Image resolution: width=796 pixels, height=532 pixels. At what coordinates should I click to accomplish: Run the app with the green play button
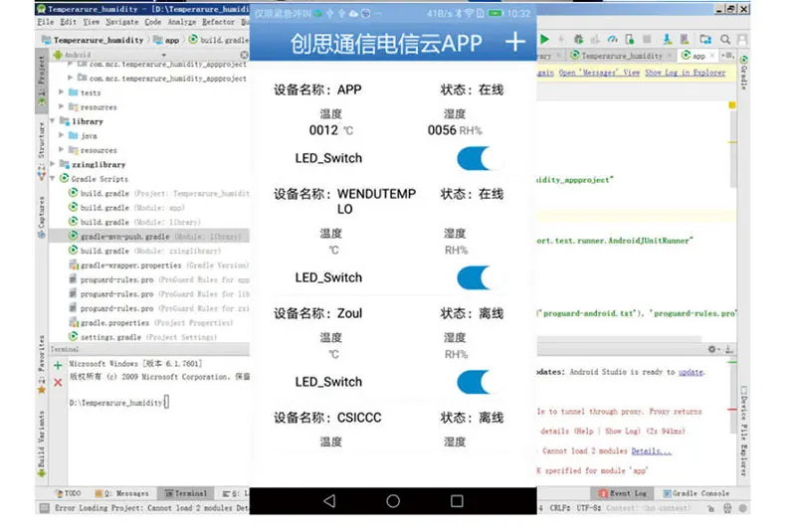(544, 39)
